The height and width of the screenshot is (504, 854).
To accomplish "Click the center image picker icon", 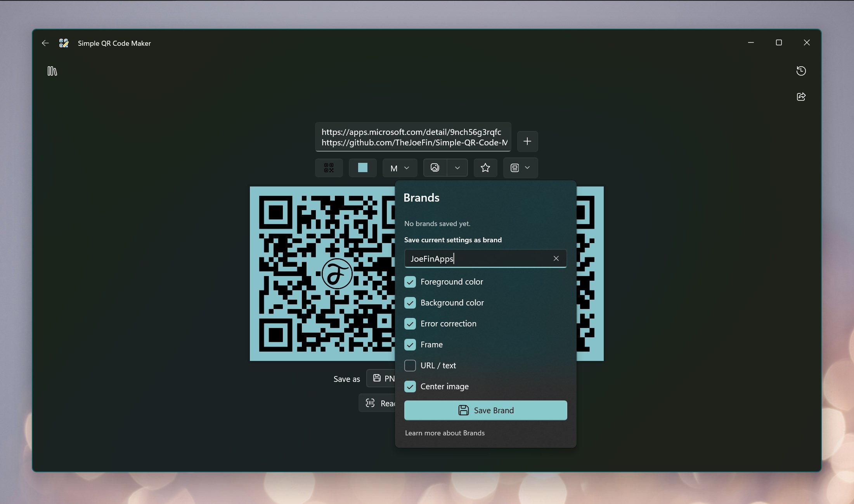I will click(x=435, y=168).
